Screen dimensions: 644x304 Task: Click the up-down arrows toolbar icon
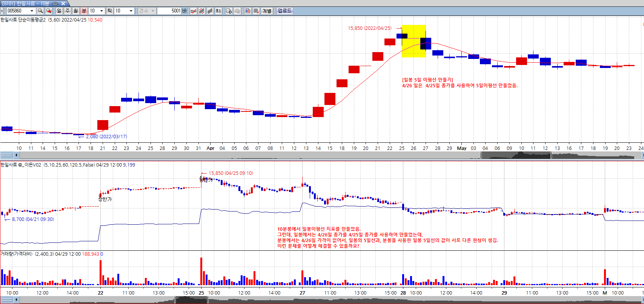point(218,11)
